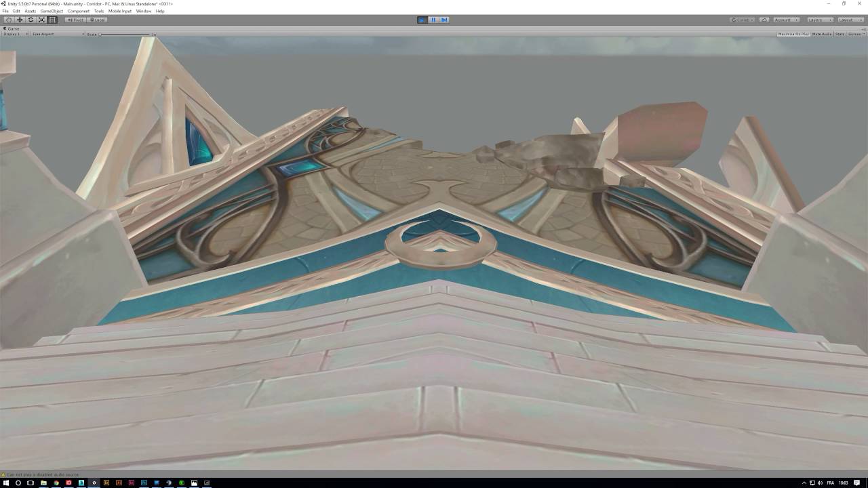Open the Component menu
Screen dimensions: 868x488
(x=78, y=11)
